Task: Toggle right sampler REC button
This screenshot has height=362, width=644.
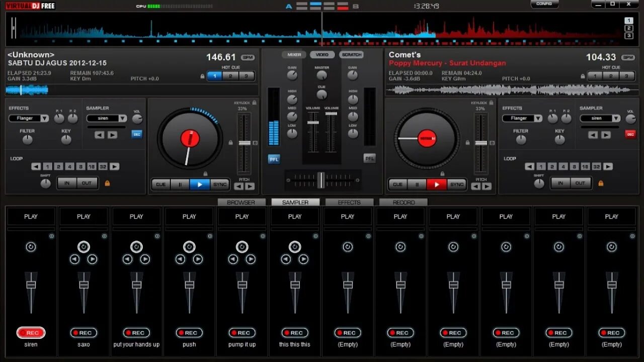Action: coord(630,134)
